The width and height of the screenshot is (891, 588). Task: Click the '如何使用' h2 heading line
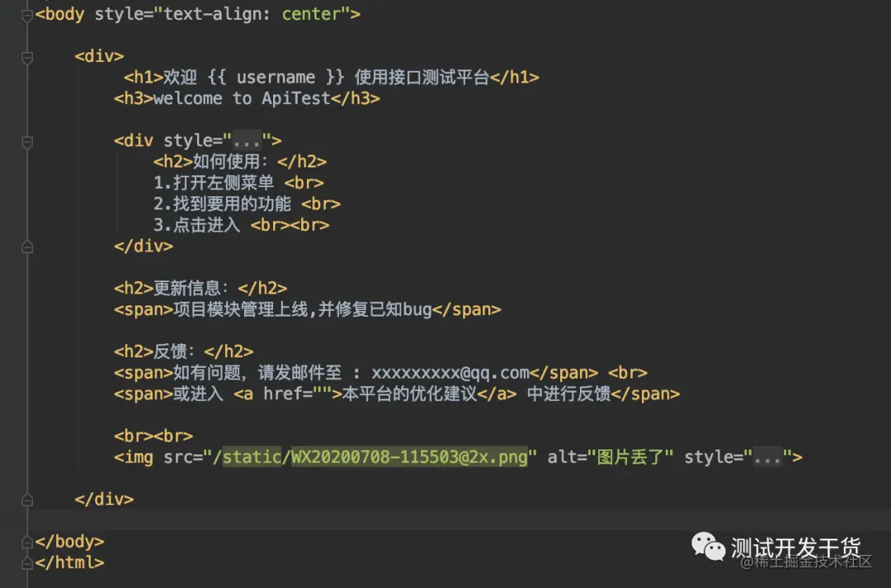[240, 162]
